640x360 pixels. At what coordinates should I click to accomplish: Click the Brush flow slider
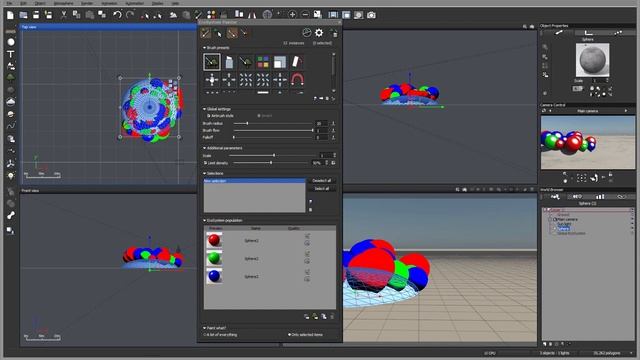click(x=273, y=131)
